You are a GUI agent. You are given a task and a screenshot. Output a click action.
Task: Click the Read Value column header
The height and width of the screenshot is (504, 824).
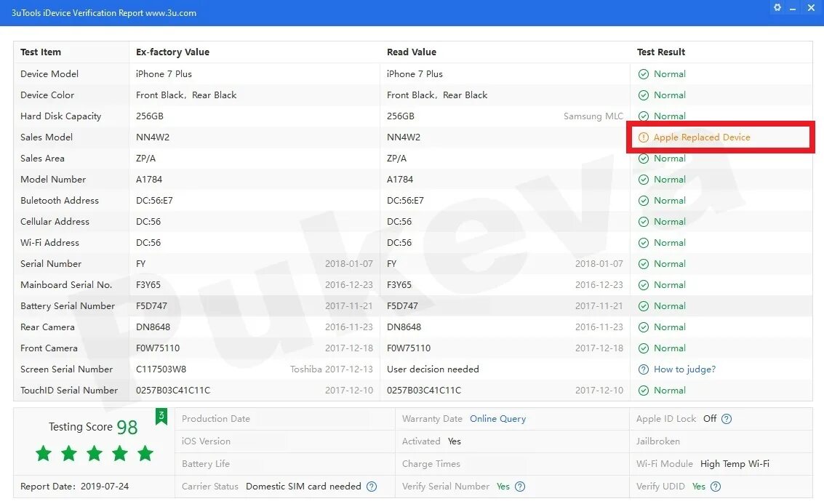[412, 52]
